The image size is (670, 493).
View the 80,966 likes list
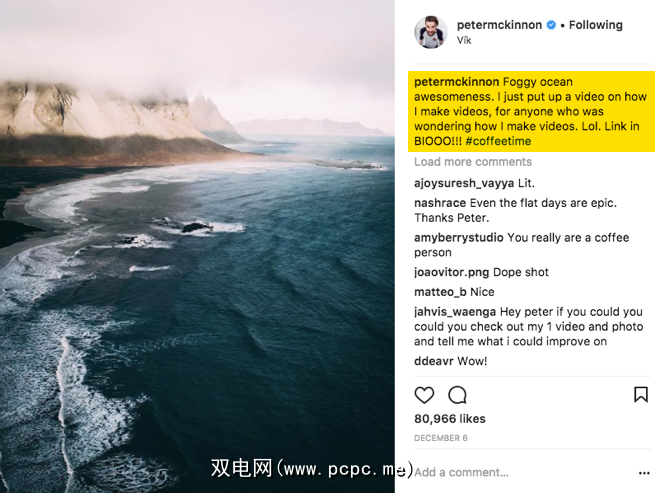(450, 419)
